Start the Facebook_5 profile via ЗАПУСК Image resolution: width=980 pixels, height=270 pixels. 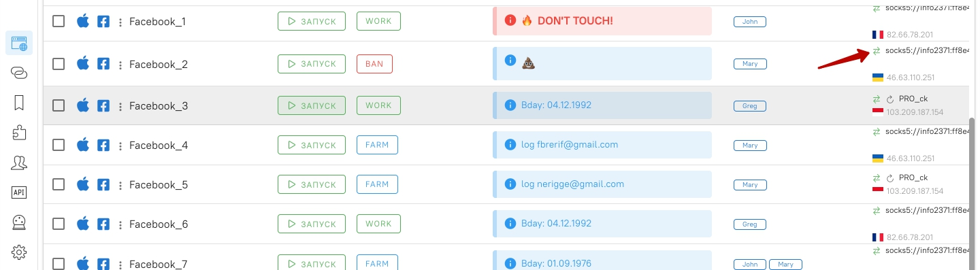point(312,184)
